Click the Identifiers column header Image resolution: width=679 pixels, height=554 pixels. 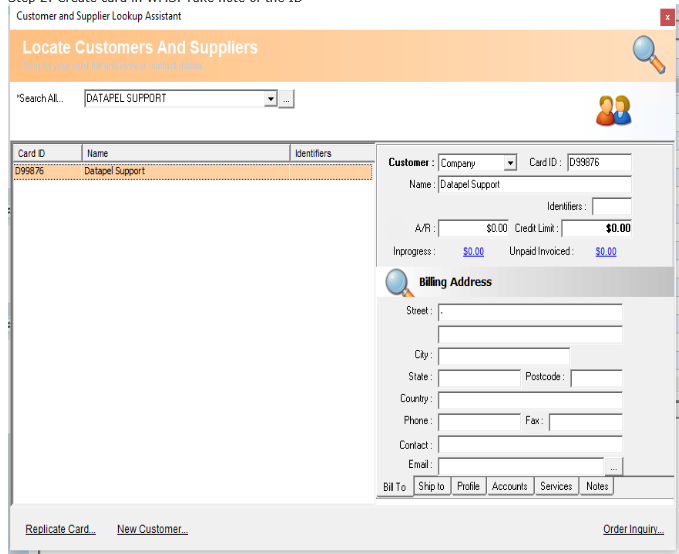pos(332,153)
